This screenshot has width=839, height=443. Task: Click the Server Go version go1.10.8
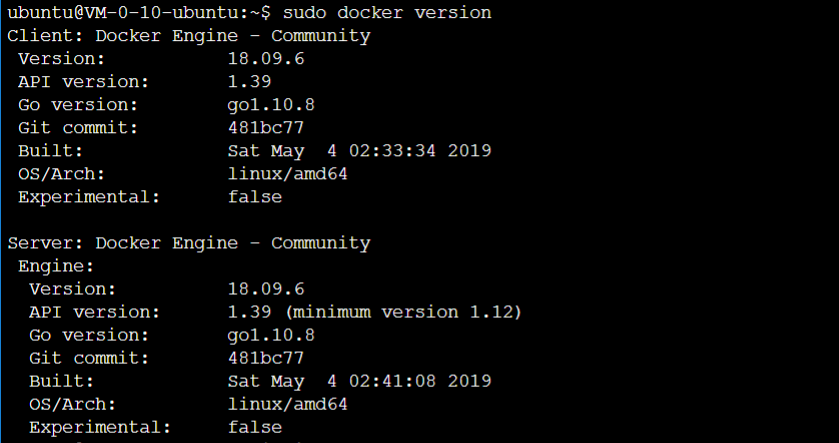coord(271,335)
